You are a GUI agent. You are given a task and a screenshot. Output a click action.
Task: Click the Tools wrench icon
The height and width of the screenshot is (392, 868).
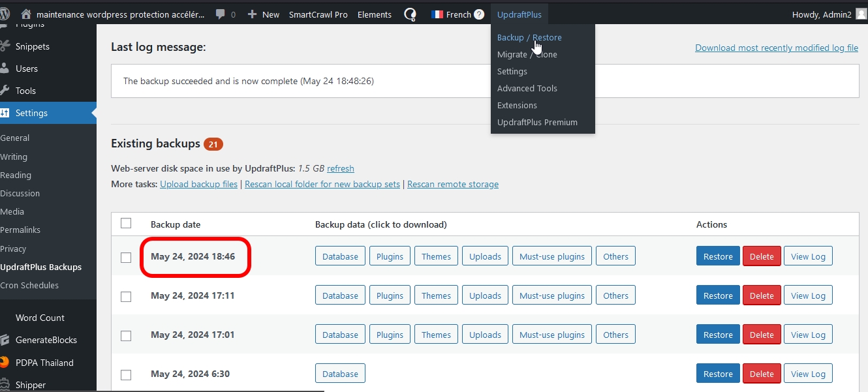click(4, 91)
